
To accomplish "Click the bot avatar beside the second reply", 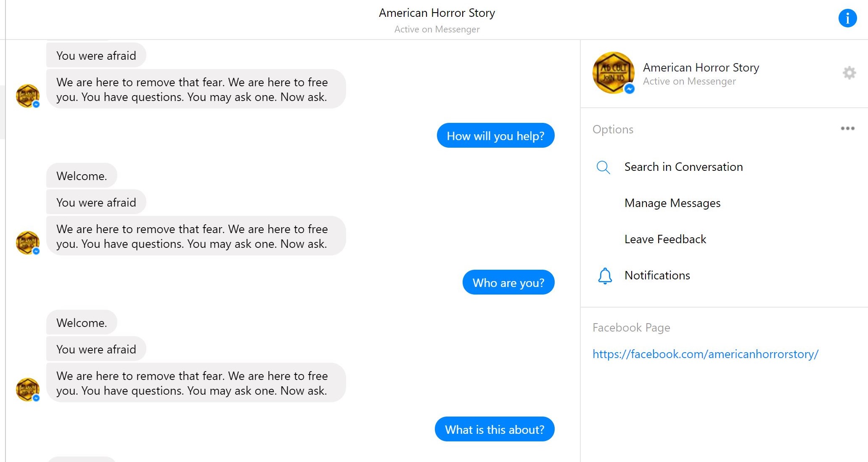I will 28,243.
